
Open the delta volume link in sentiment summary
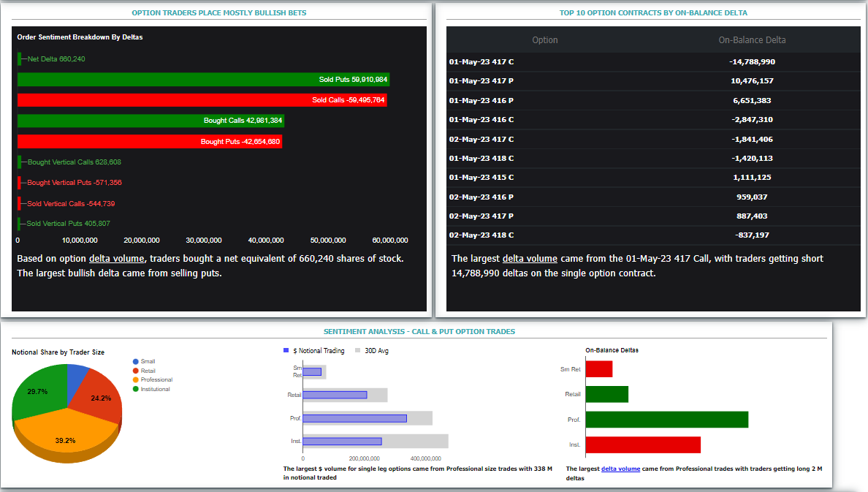pyautogui.click(x=117, y=259)
